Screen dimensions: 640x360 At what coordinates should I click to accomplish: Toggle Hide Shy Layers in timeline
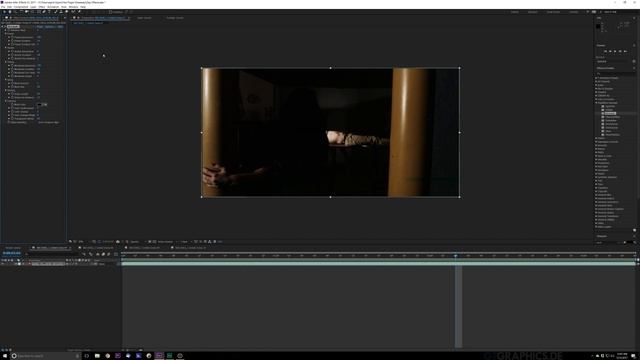[98, 254]
